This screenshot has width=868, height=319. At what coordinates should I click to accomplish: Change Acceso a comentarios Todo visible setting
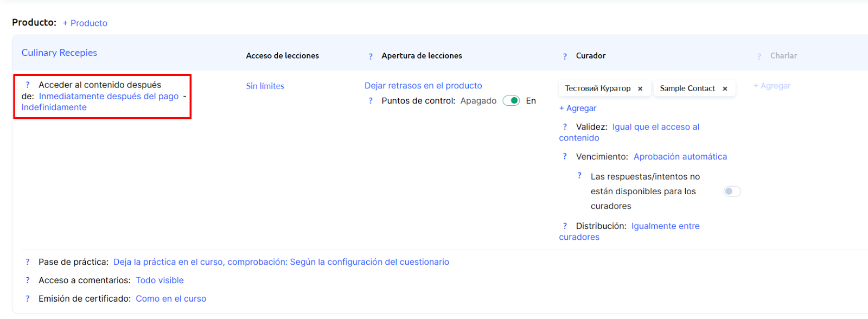[159, 280]
